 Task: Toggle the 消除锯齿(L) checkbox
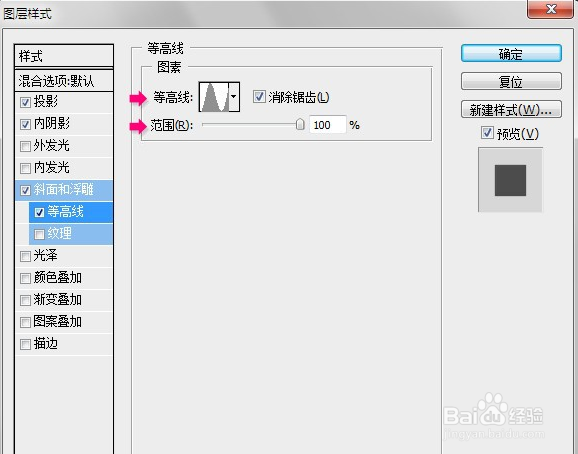point(259,97)
